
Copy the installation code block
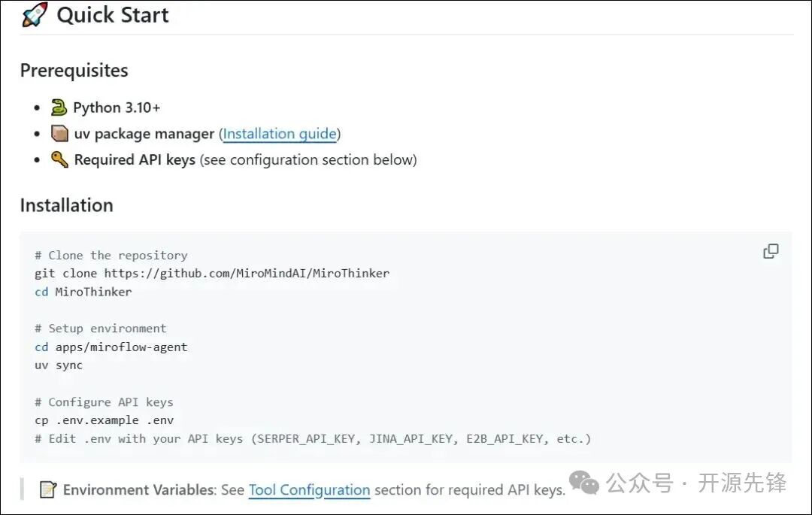coord(771,251)
